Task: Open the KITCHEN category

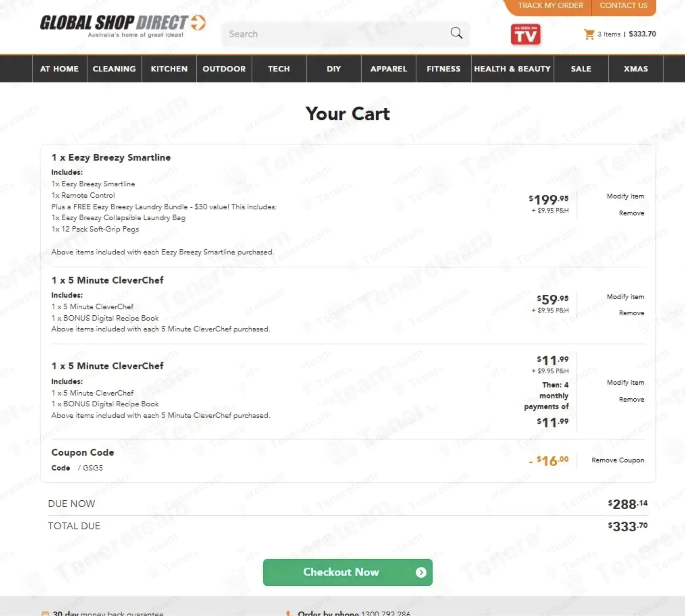Action: pyautogui.click(x=169, y=69)
